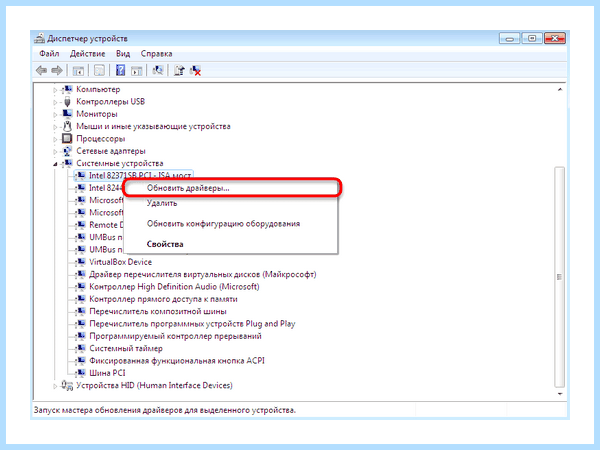The height and width of the screenshot is (450, 600).
Task: Open the Действие menu
Action: (87, 54)
